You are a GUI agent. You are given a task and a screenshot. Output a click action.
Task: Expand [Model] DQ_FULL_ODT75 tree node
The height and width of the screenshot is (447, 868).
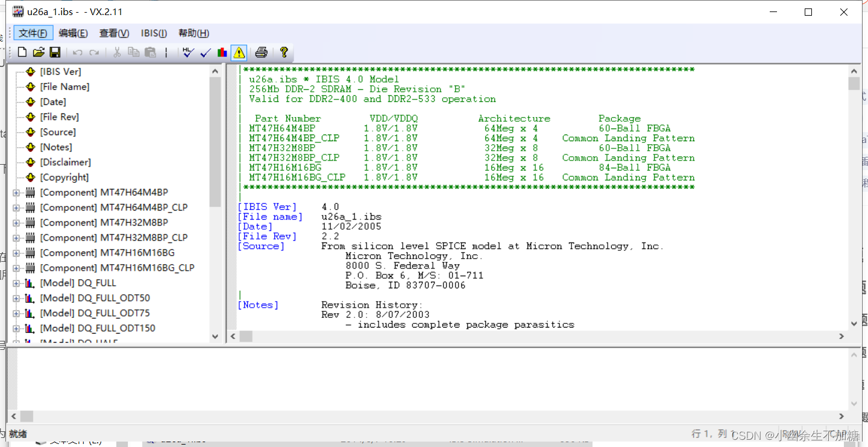tap(16, 314)
